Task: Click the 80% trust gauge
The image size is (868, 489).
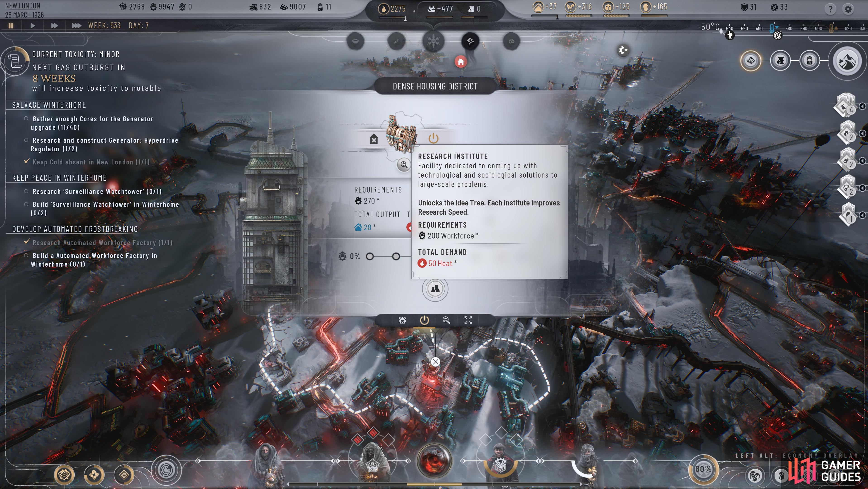Action: (703, 469)
